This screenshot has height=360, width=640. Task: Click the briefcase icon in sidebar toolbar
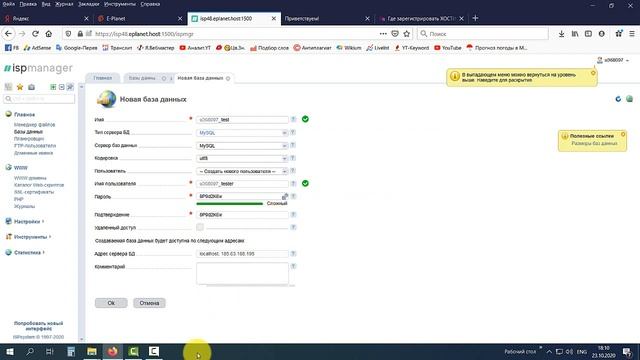pos(31,87)
